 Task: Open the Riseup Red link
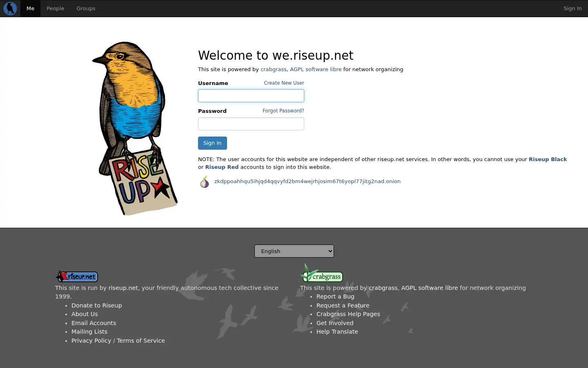(x=222, y=167)
